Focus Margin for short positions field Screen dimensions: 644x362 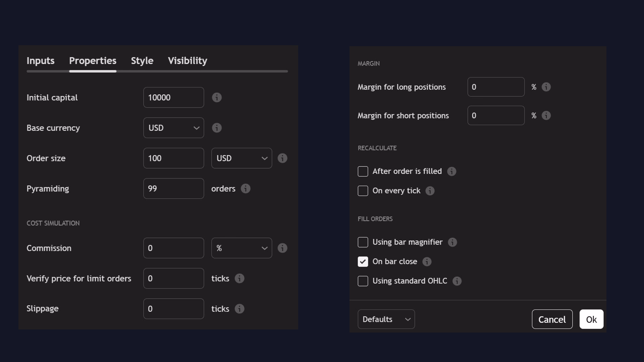click(496, 115)
